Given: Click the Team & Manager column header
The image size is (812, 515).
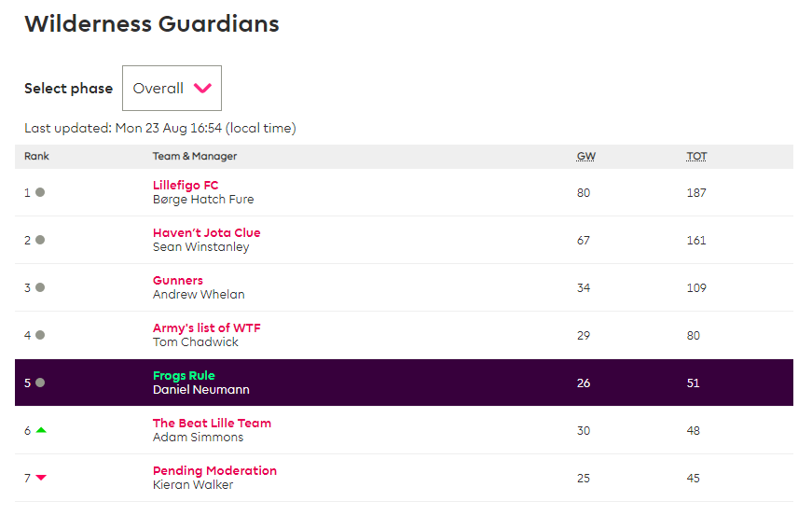Looking at the screenshot, I should (195, 157).
